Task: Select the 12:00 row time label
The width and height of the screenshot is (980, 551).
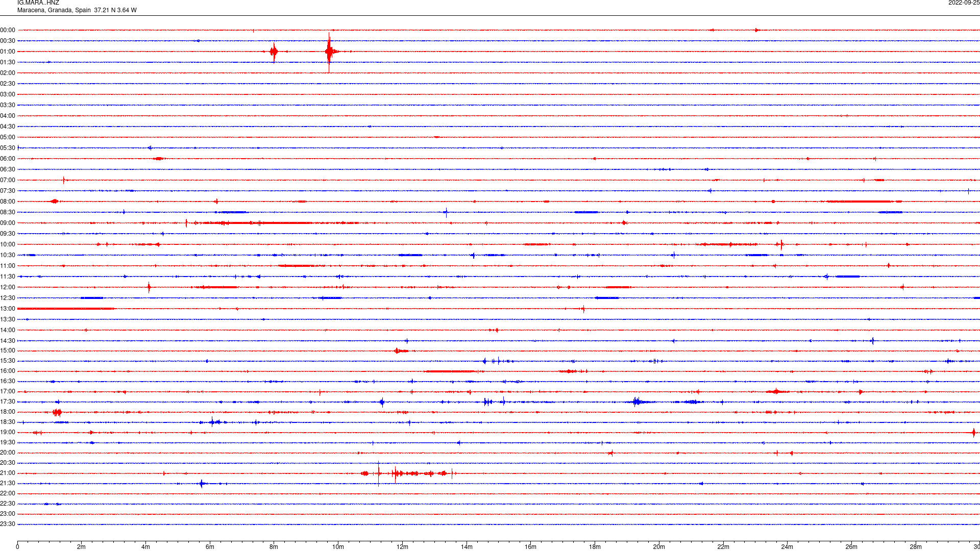Action: (x=8, y=287)
